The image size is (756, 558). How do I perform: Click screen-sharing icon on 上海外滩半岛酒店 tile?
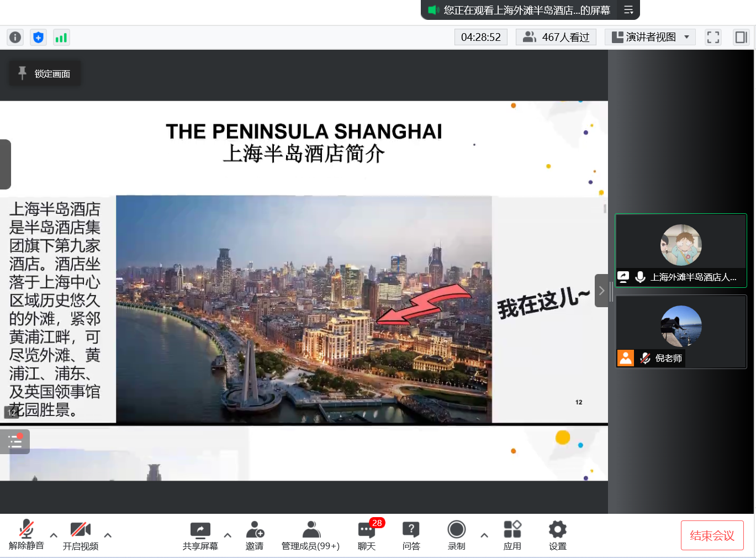623,277
